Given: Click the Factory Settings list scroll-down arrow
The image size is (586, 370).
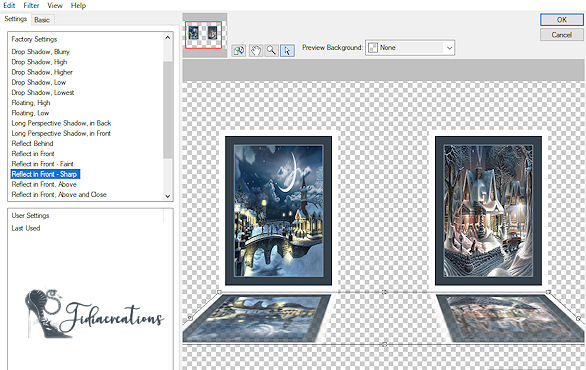Looking at the screenshot, I should tap(167, 196).
